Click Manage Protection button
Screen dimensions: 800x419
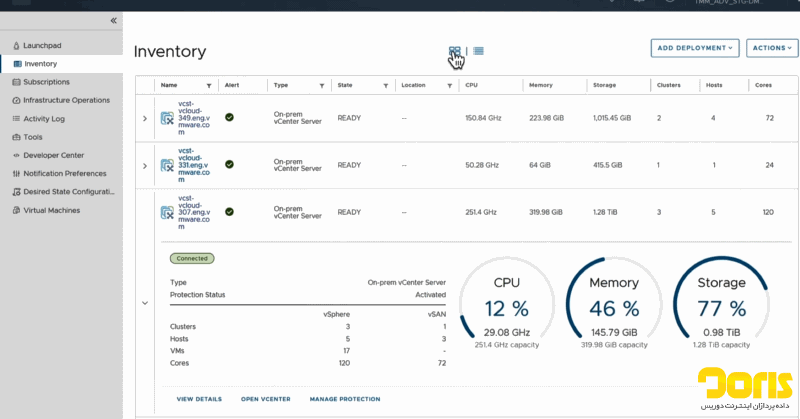point(345,399)
